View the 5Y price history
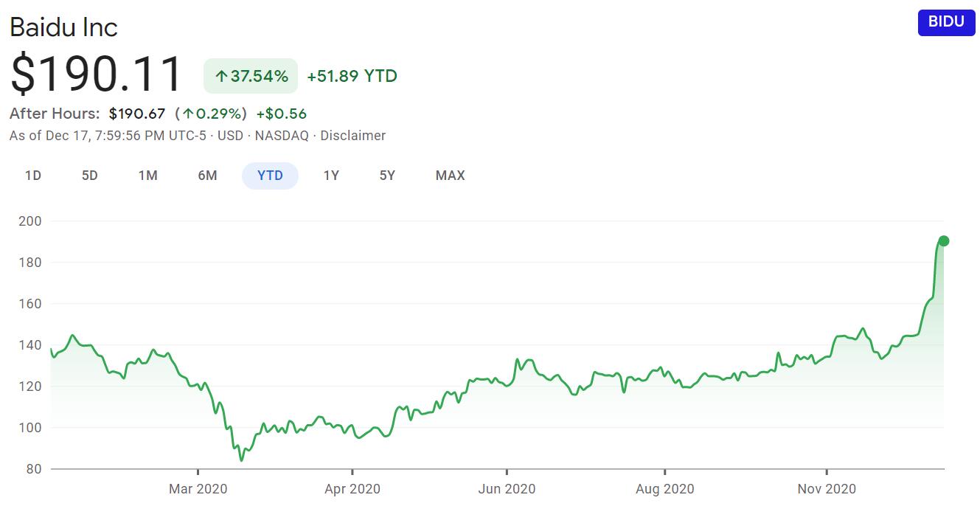 (387, 176)
